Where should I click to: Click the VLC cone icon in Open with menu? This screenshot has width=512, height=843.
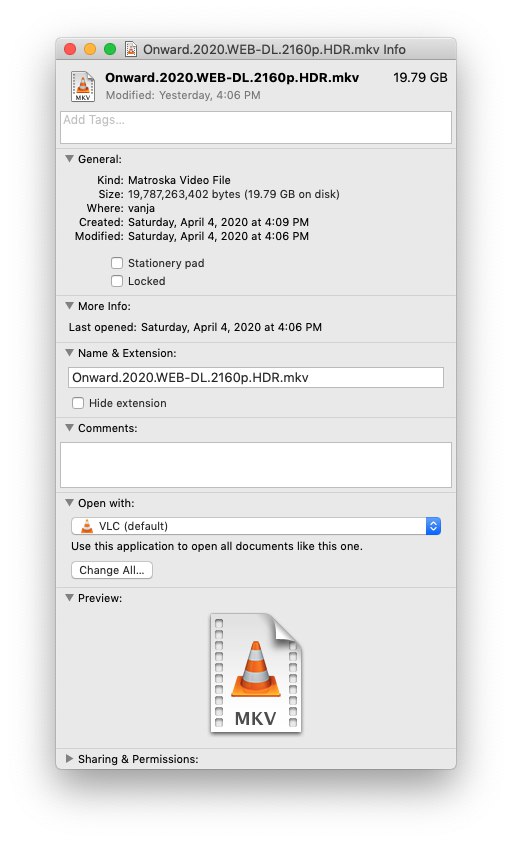(x=87, y=526)
